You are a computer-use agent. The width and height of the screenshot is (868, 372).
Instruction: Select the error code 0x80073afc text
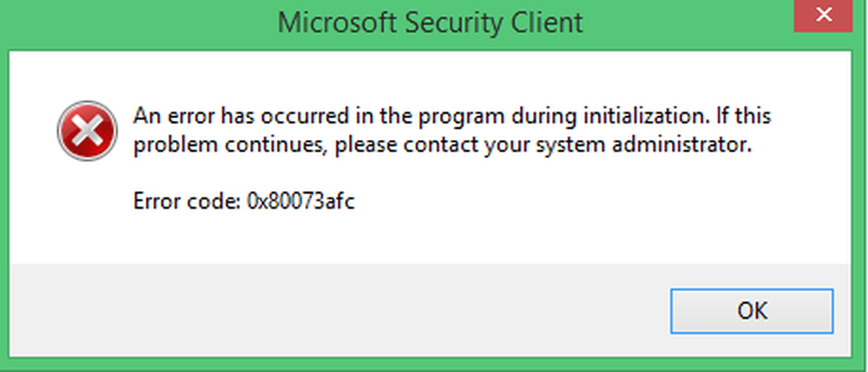point(300,202)
